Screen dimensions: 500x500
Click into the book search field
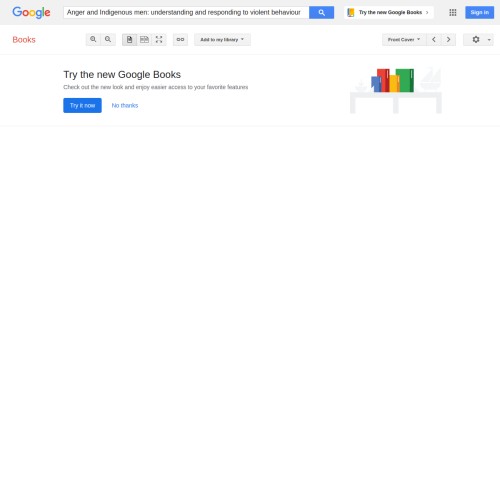pyautogui.click(x=186, y=12)
